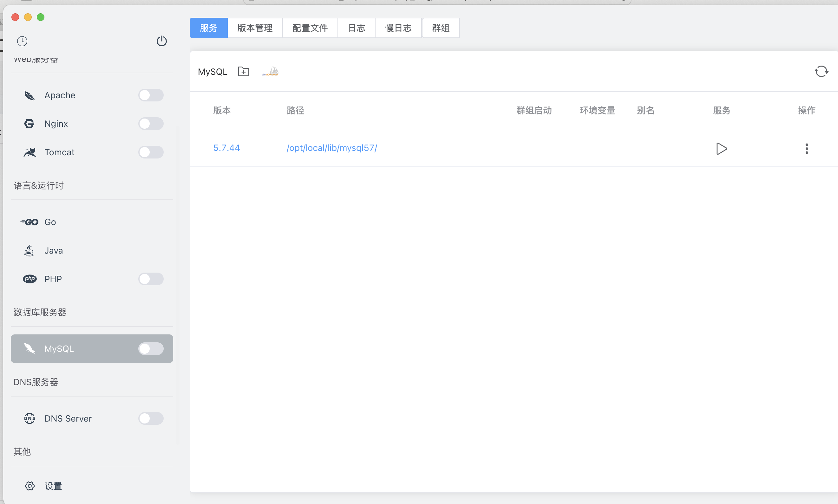Screen dimensions: 838x504
Task: Click the 其他 section heading
Action: click(x=22, y=452)
